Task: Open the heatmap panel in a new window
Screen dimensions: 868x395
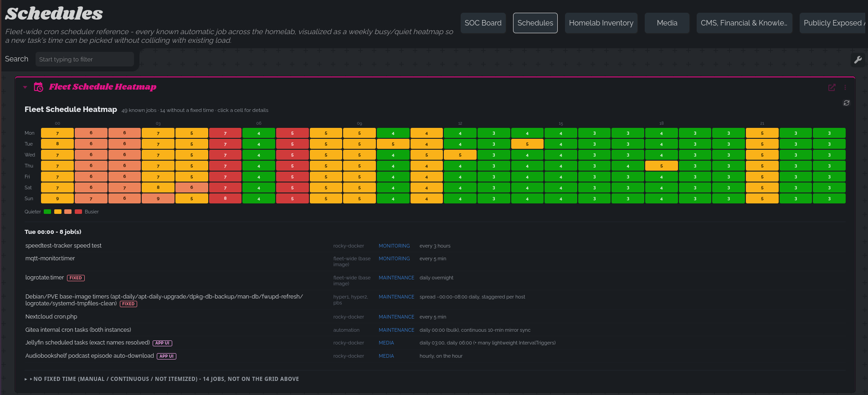Action: point(832,87)
